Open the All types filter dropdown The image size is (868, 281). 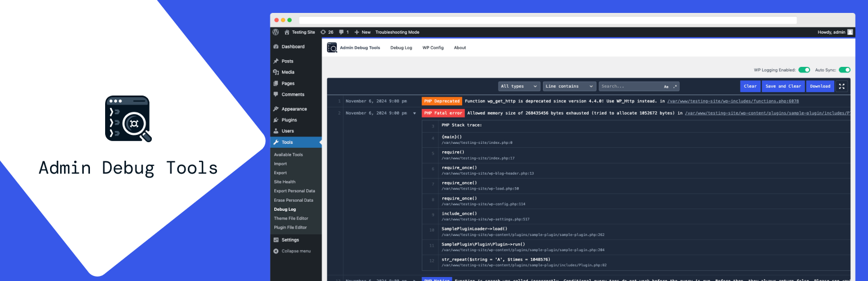[x=519, y=87]
